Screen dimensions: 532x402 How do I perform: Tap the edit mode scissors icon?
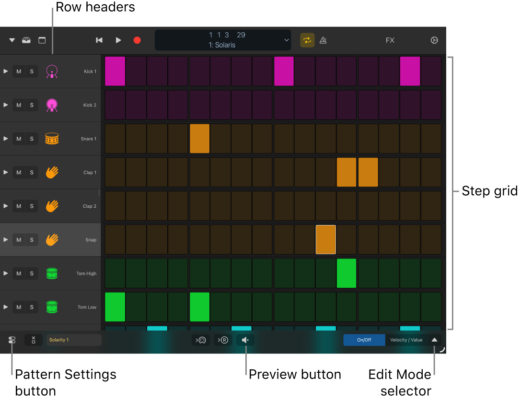[33, 340]
